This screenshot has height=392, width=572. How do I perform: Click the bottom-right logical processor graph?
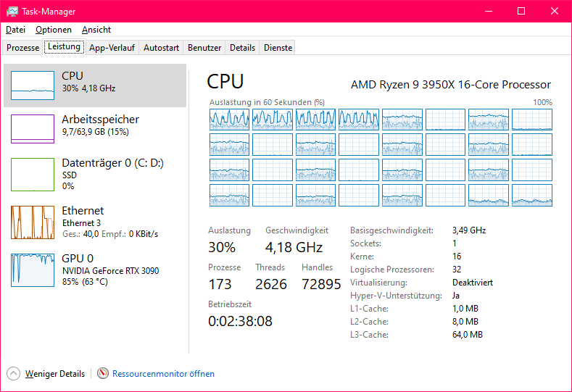coord(532,195)
